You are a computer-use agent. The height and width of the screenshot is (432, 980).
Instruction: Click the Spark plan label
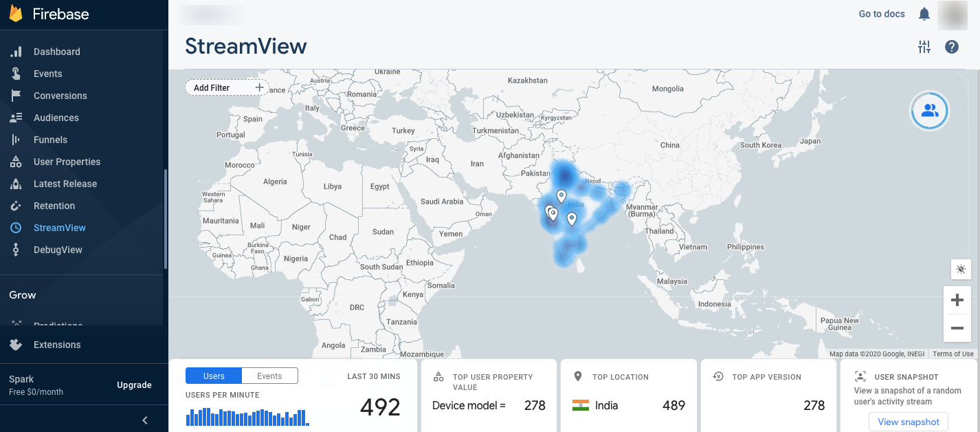[21, 379]
